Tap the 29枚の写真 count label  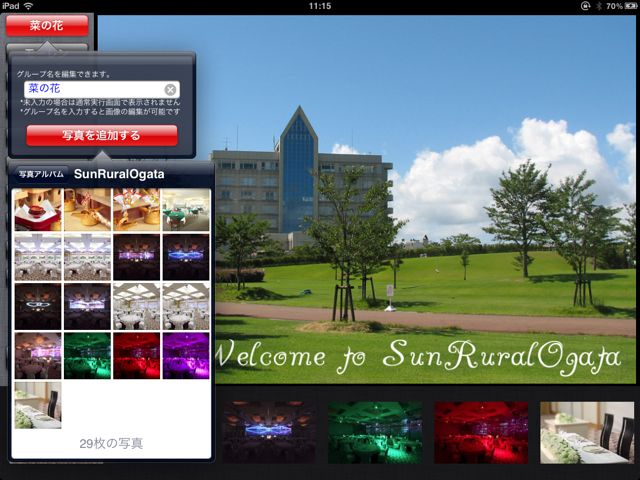(111, 444)
